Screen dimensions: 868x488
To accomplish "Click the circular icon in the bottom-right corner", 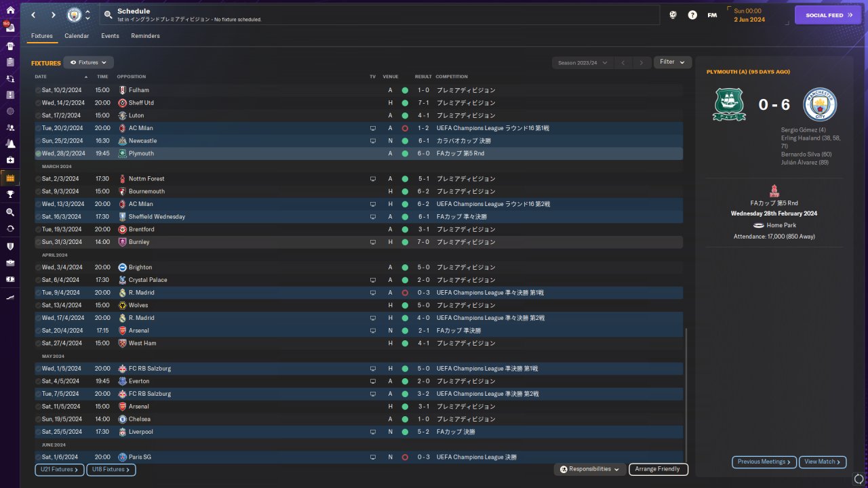I will point(860,479).
